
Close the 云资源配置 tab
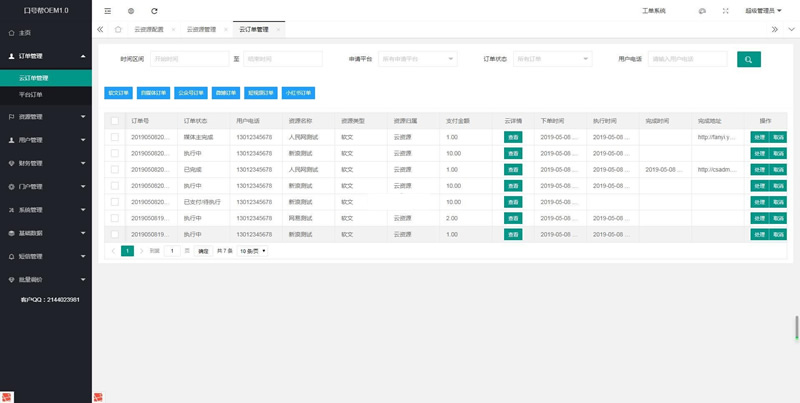(x=173, y=30)
